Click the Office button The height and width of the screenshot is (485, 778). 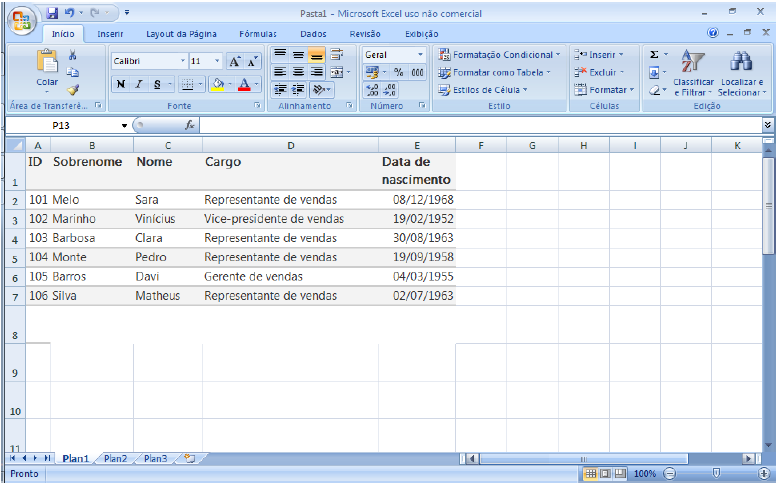point(21,19)
